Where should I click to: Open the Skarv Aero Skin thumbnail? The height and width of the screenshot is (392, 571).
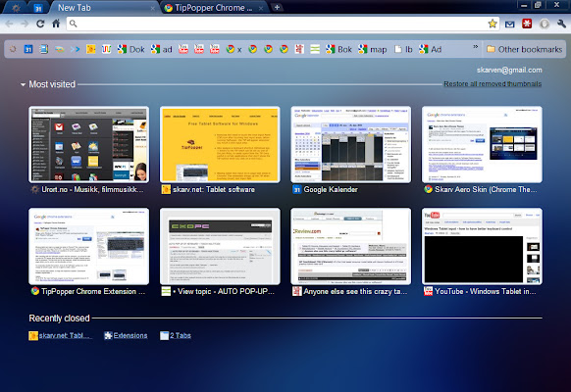(482, 144)
